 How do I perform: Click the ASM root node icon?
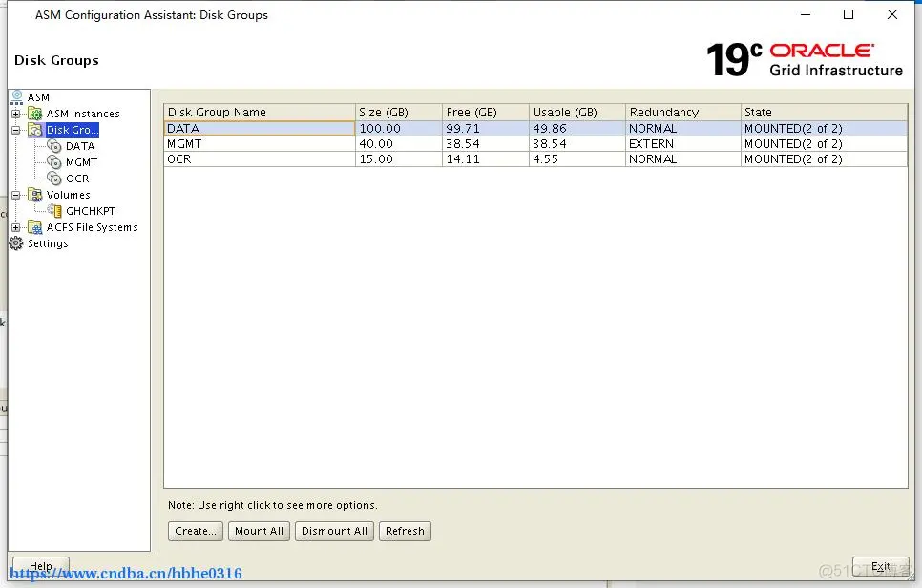click(x=16, y=97)
